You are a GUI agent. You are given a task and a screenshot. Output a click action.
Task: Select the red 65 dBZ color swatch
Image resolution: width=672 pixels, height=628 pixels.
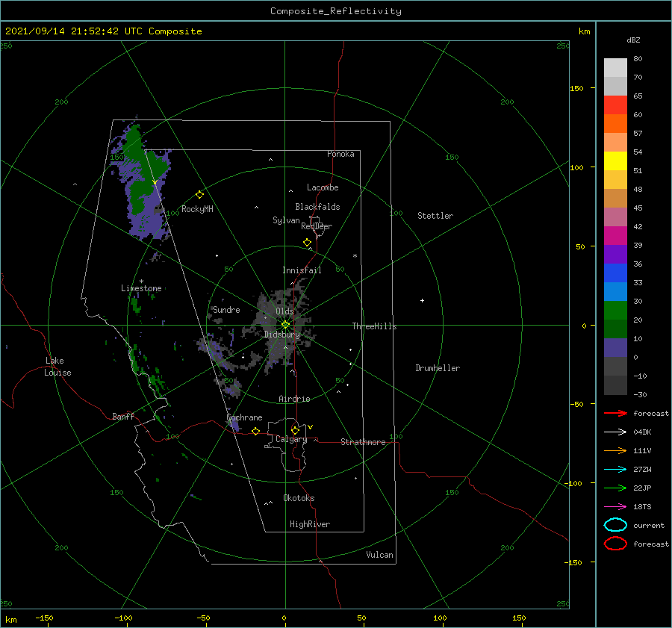pos(615,105)
